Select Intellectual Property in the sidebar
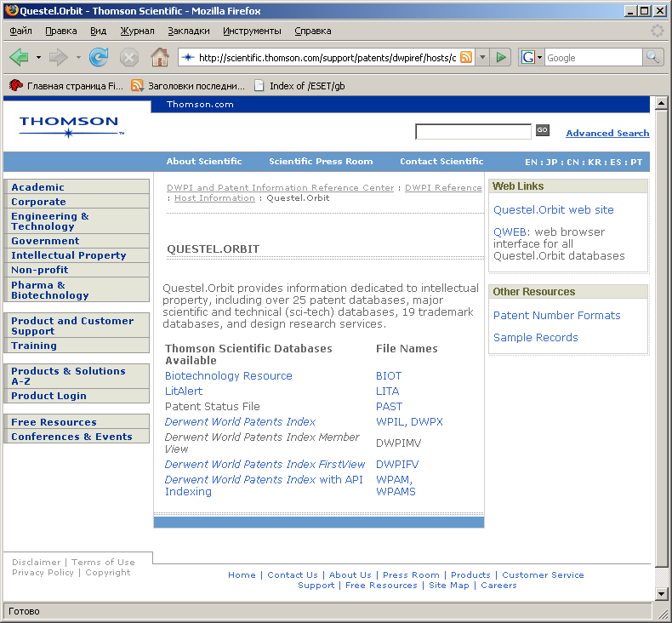 77,255
